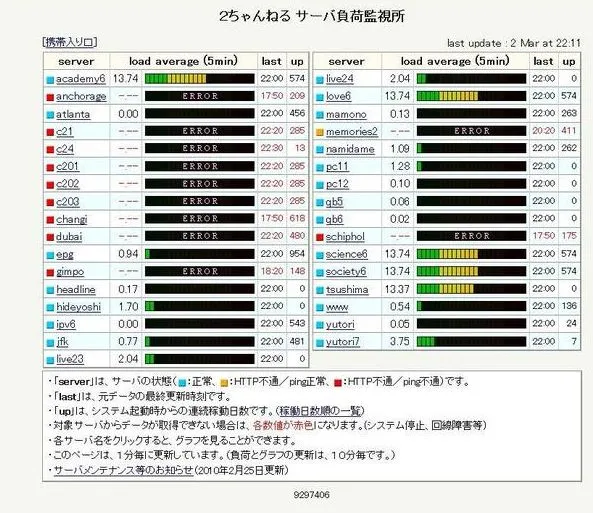Screen dimensions: 593x513
Task: Click the yellow HTTP不通 legend icon
Action: point(224,383)
